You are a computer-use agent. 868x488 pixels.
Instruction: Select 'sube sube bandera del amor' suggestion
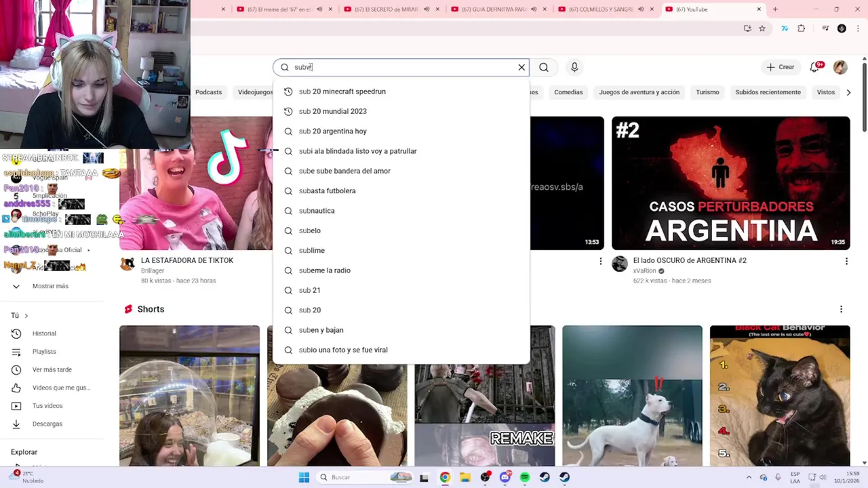point(401,171)
